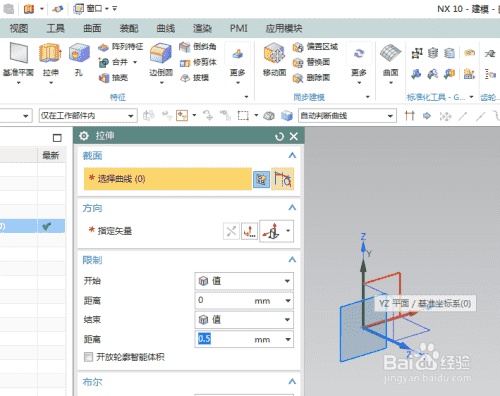This screenshot has height=396, width=500.
Task: Click the curve selection icon beside sketch section
Action: [x=282, y=179]
